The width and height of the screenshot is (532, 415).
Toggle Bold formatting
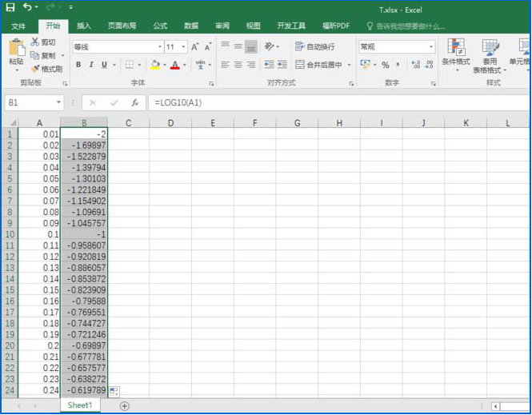pos(79,65)
